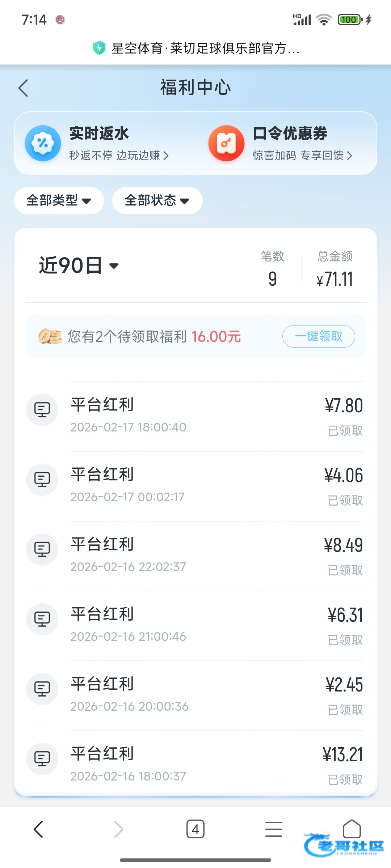Screen dimensions: 391x868
Task: Open the 口令优惠券 coupon icon
Action: 226,143
